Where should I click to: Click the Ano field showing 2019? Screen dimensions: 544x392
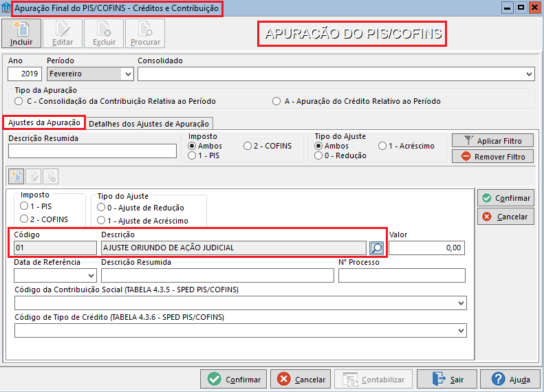click(x=25, y=74)
